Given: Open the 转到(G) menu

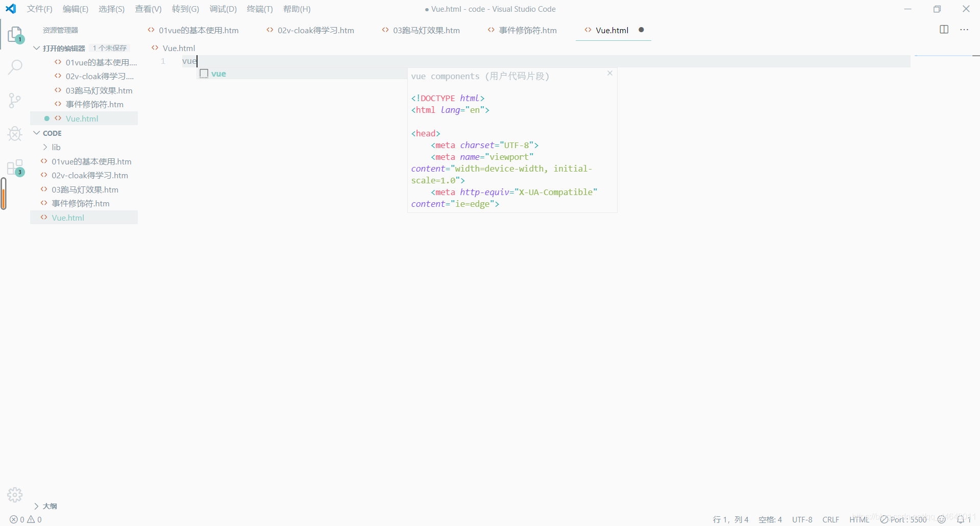Looking at the screenshot, I should [185, 9].
